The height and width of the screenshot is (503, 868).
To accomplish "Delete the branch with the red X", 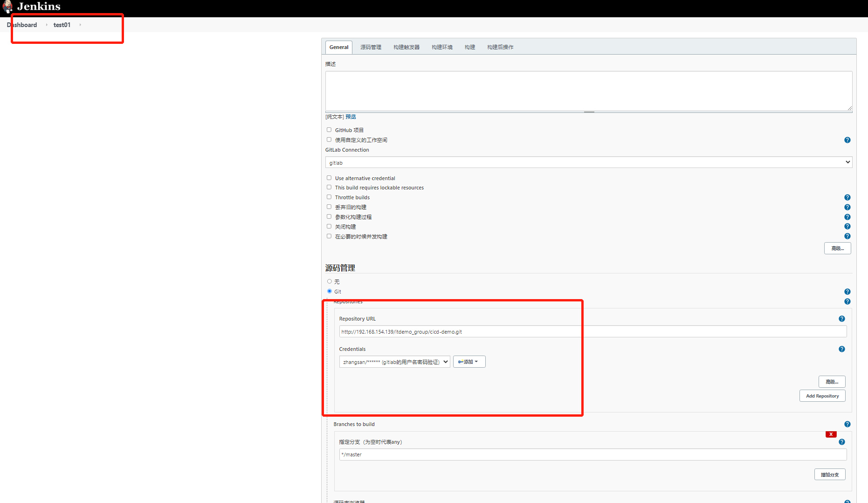I will tap(831, 434).
